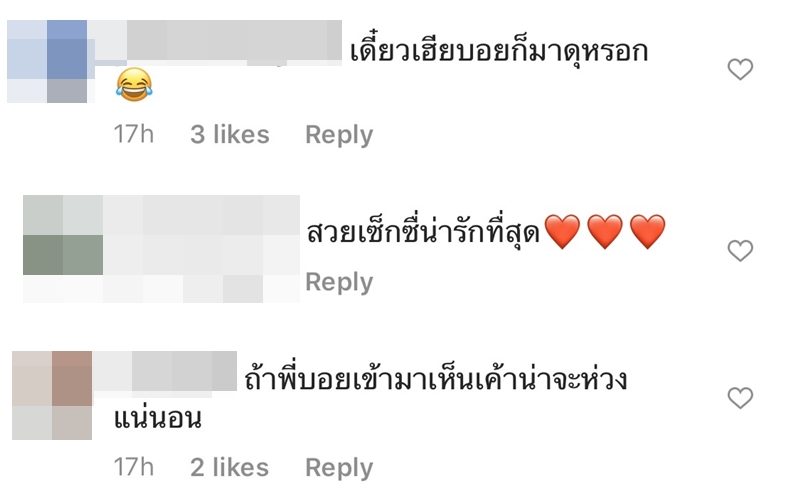Select the เค้าน่าจะห่วงแน่นอน comment text
The width and height of the screenshot is (800, 503).
(x=370, y=399)
